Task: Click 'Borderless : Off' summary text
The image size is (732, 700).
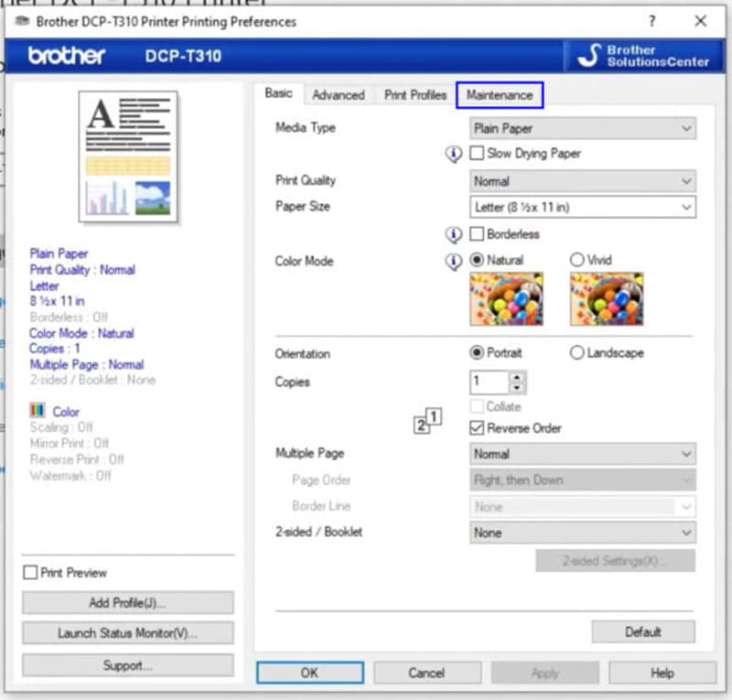Action: coord(69,318)
